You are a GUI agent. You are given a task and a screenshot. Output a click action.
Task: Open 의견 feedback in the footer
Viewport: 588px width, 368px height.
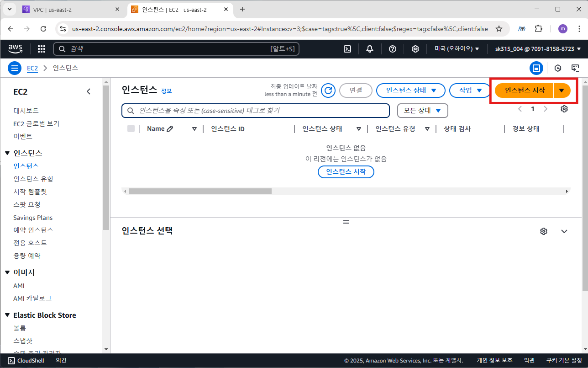(x=61, y=361)
